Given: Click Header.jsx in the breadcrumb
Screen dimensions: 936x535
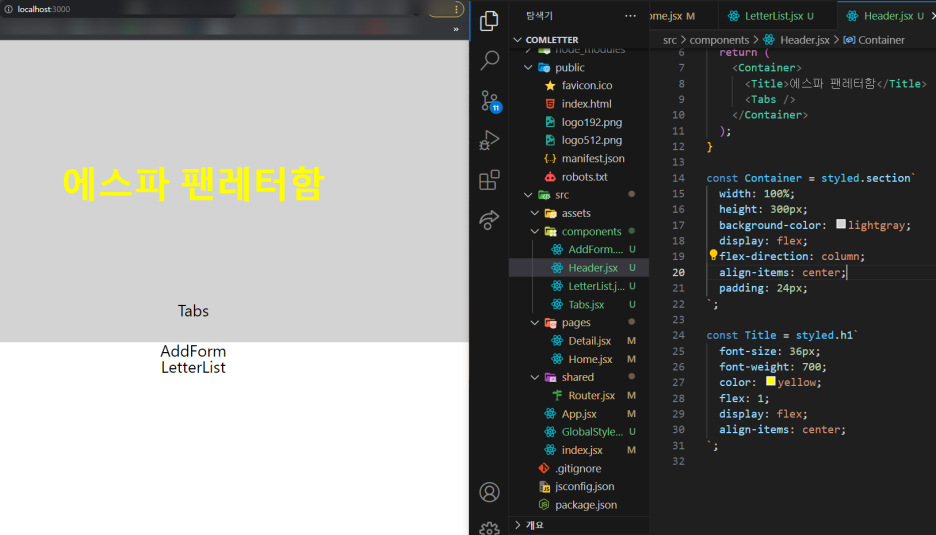Looking at the screenshot, I should pyautogui.click(x=805, y=40).
